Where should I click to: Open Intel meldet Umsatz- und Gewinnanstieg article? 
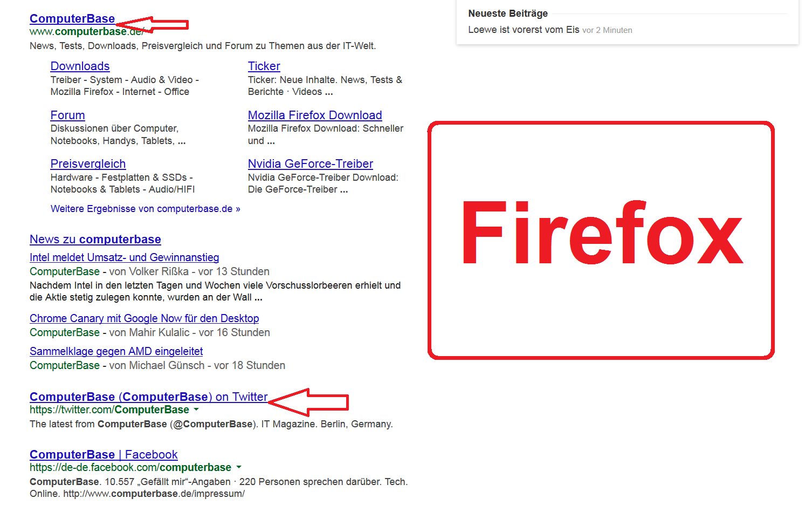pos(124,258)
